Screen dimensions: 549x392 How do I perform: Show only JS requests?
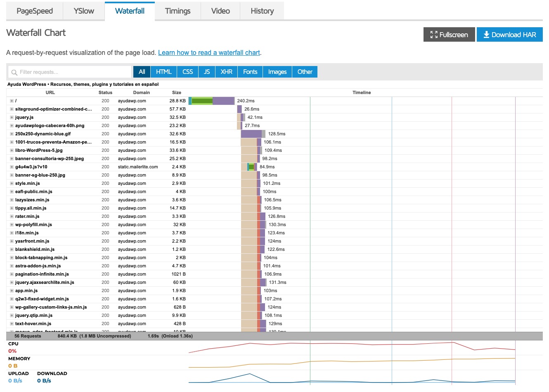(207, 72)
